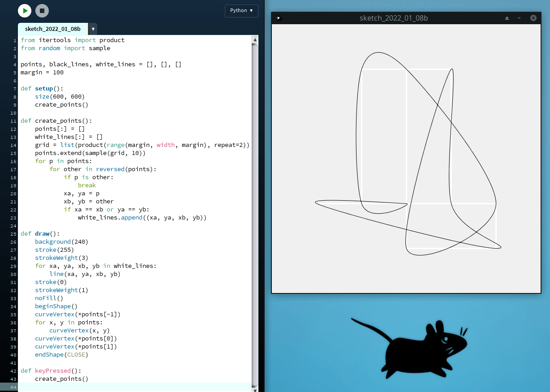Minimize the sketch output window

519,18
